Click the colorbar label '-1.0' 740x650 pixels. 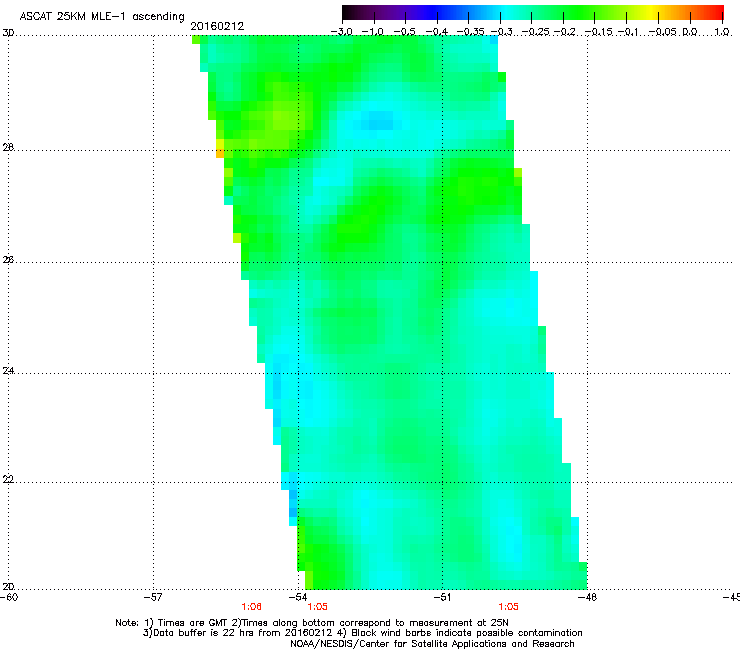(372, 32)
